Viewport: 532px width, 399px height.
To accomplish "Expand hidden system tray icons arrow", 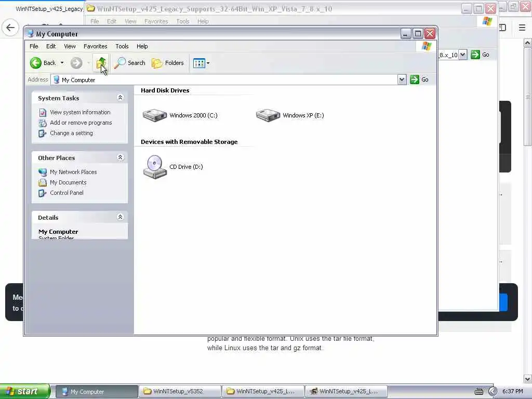I will coord(493,392).
